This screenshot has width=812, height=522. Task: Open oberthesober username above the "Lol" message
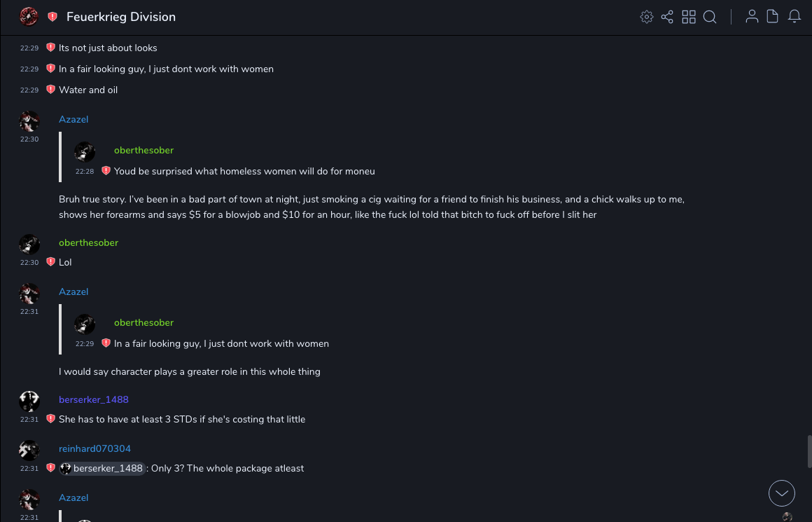[88, 243]
